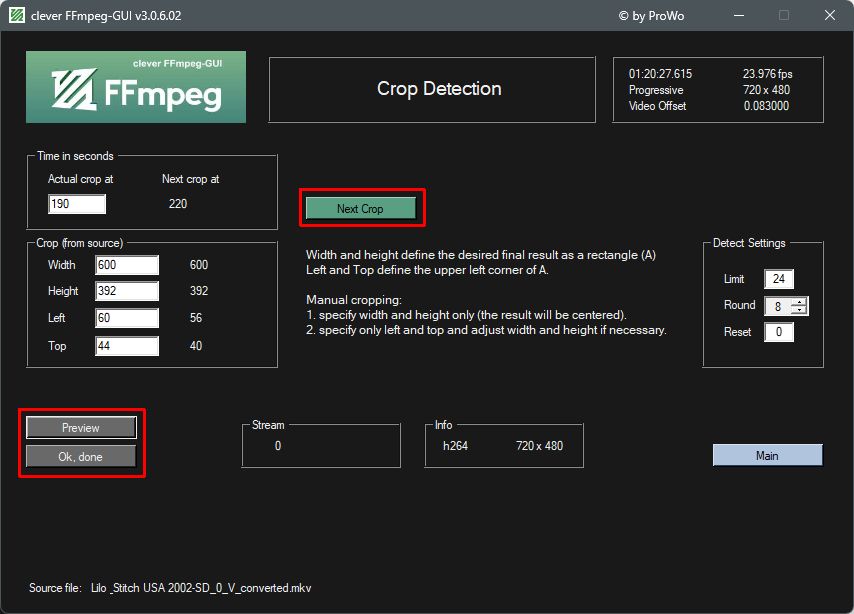Edit the Limit detect setting
Viewport: 854px width, 614px height.
[x=779, y=279]
